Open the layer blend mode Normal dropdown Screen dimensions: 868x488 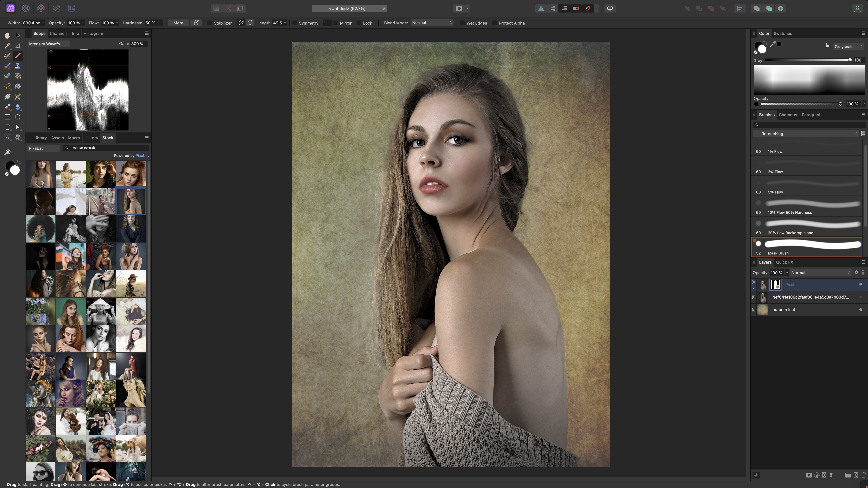point(821,273)
